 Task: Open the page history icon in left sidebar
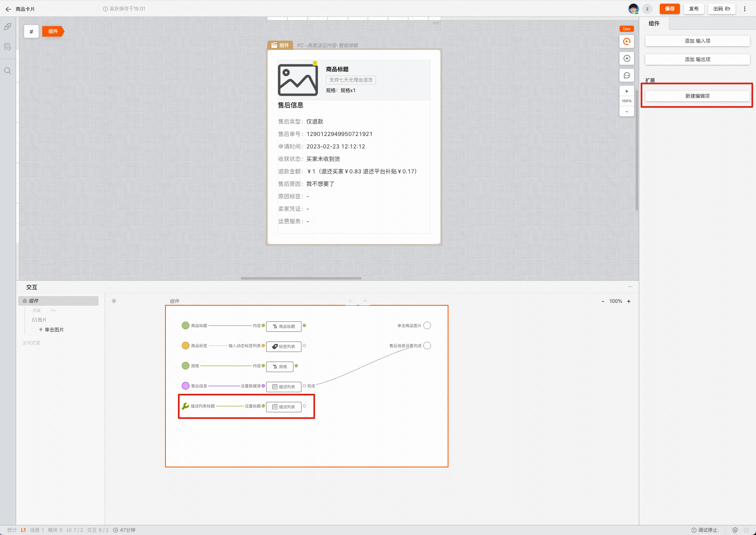coord(8,47)
